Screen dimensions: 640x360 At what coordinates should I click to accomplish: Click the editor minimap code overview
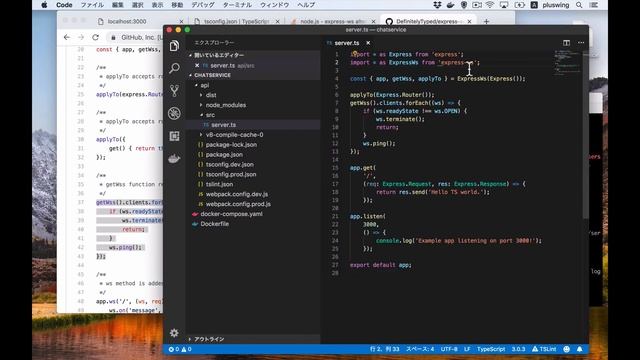[x=567, y=63]
